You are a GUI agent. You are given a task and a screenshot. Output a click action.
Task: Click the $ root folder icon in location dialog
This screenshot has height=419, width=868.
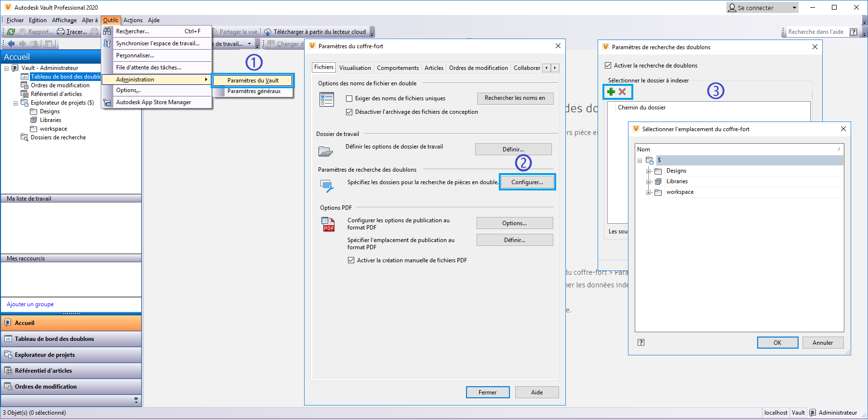coord(650,160)
